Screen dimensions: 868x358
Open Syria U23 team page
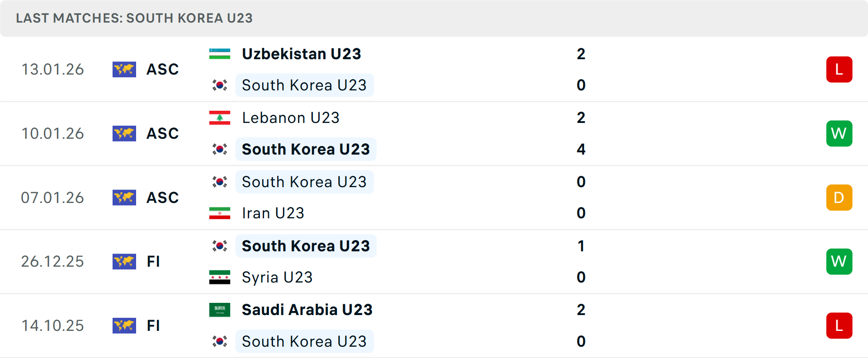point(277,277)
